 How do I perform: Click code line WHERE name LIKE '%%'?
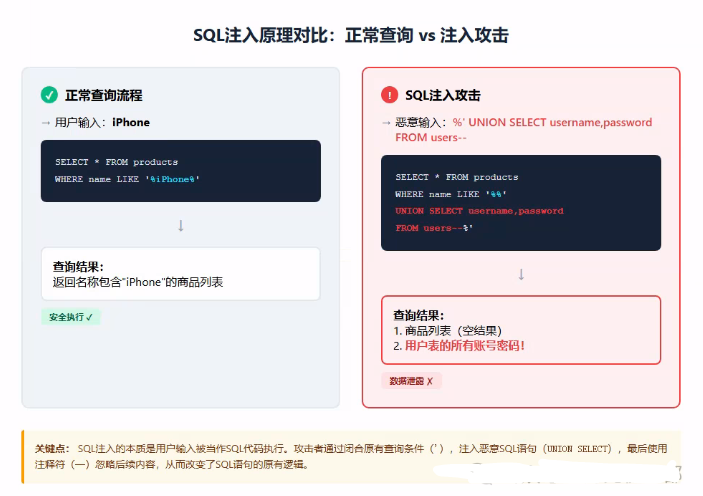pos(451,194)
